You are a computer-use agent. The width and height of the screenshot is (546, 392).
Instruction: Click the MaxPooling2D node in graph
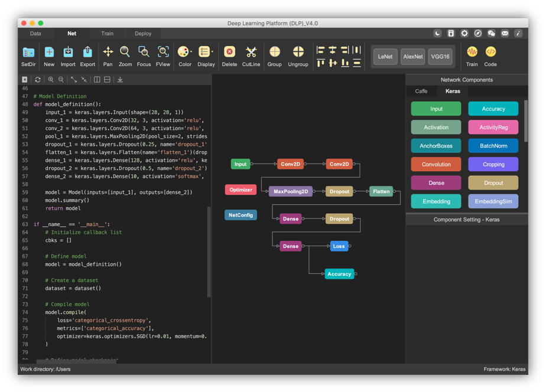(x=290, y=191)
